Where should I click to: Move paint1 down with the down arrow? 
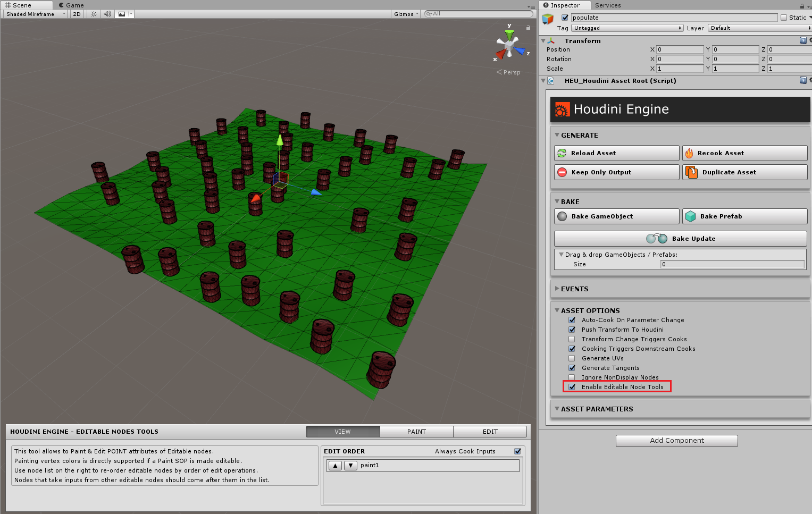click(x=350, y=466)
